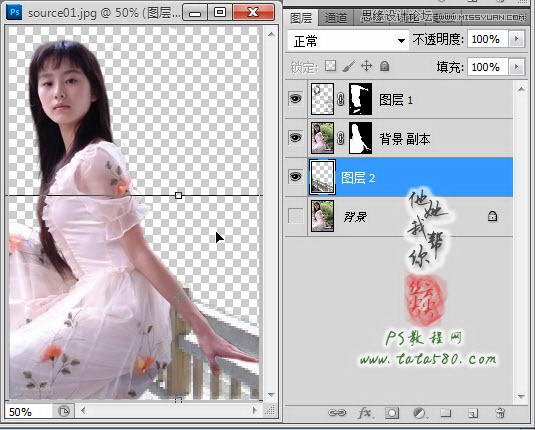535x430 pixels.
Task: Select the 图层 1 layer mask thumbnail
Action: click(x=361, y=99)
